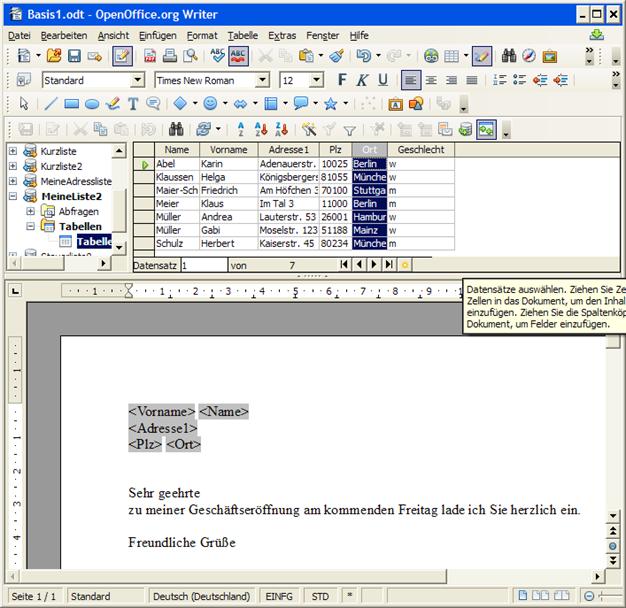Click the Find binoculars icon in main toolbar
Viewport: 626px width, 608px height.
pos(509,56)
